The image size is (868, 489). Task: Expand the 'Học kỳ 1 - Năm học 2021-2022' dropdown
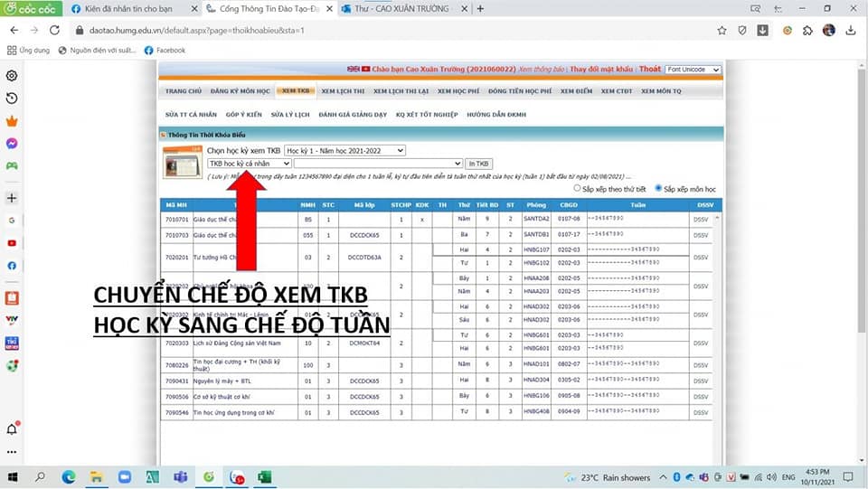tap(344, 150)
